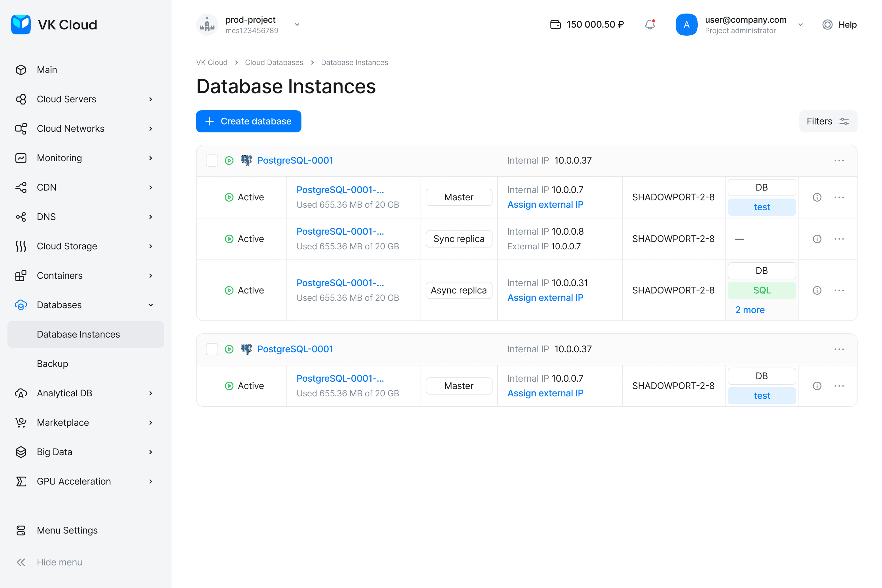Screen dimensions: 882x588
Task: Collapse the Databases sidebar section
Action: point(151,305)
